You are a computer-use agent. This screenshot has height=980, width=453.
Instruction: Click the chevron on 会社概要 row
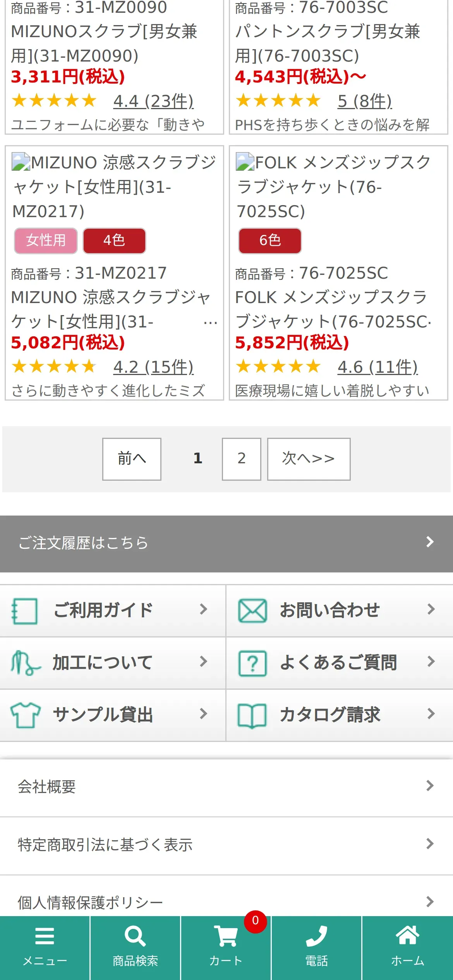tap(430, 785)
